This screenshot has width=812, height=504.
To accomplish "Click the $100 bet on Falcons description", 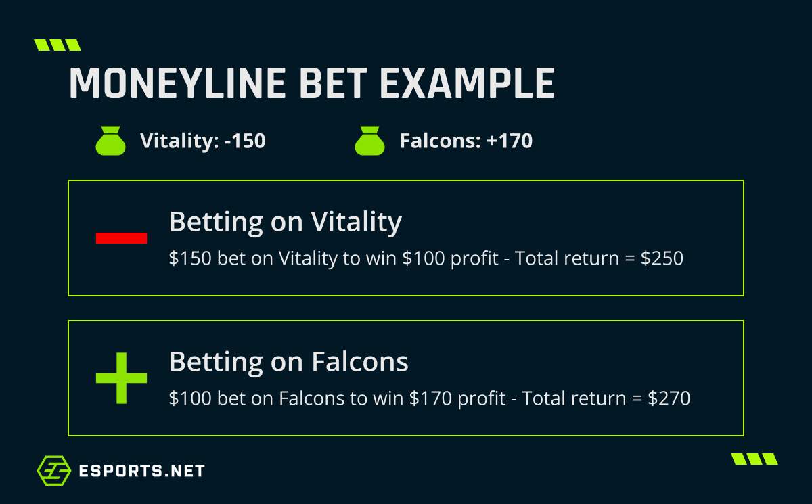I will (x=430, y=398).
